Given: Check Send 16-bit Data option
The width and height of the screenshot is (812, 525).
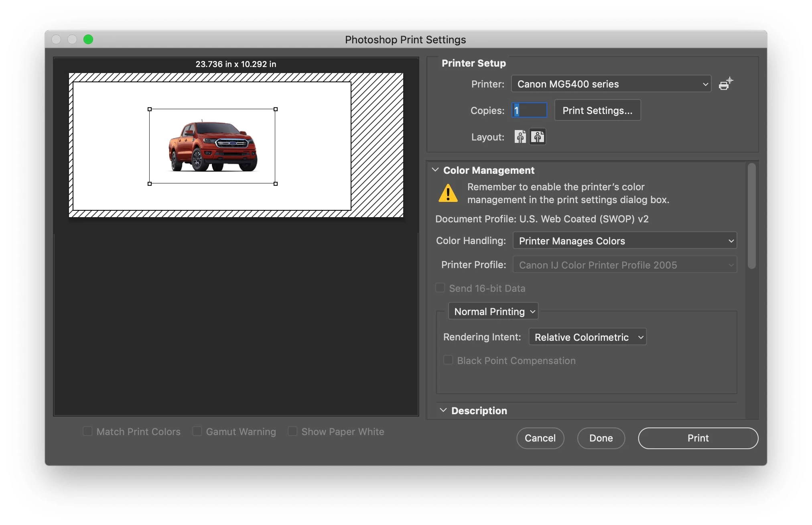Looking at the screenshot, I should pos(440,288).
